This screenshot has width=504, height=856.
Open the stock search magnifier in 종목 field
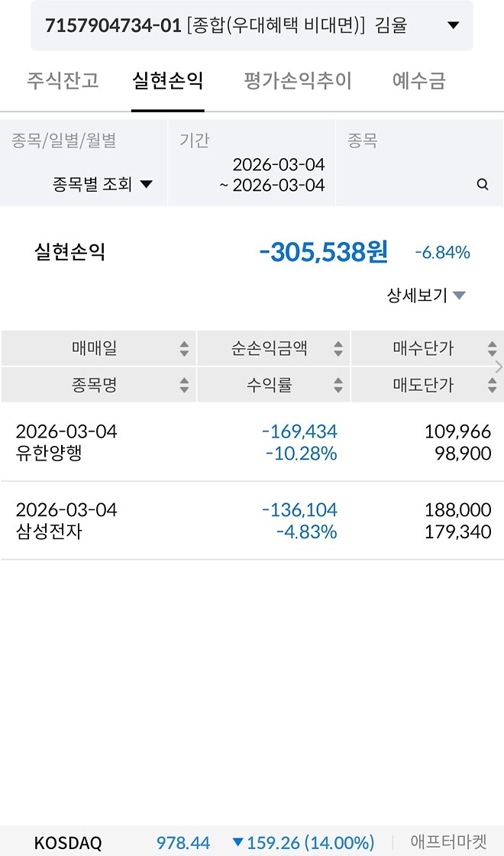(482, 184)
